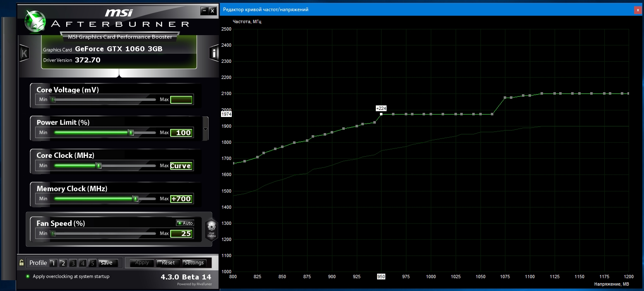Minimize the Afterburner window
644x291 pixels.
204,10
